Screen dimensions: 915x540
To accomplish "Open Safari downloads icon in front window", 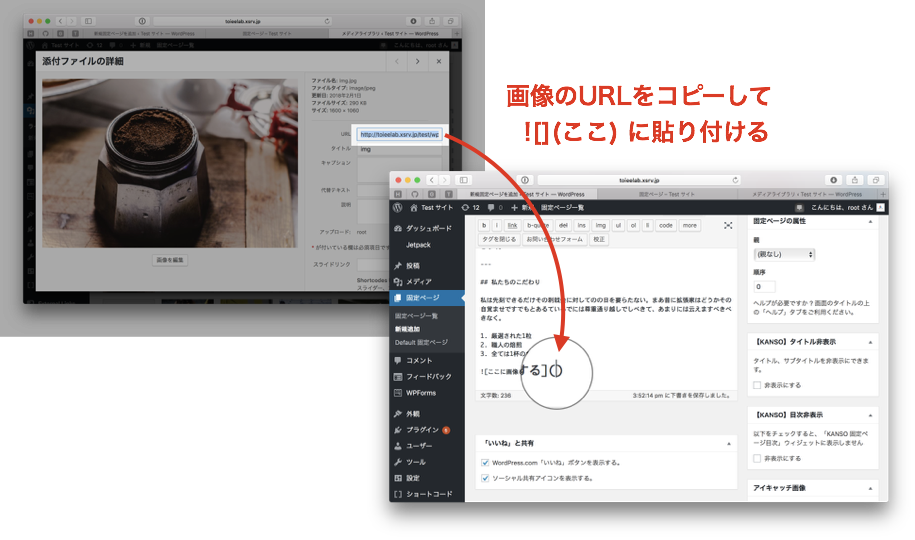I will click(x=833, y=180).
